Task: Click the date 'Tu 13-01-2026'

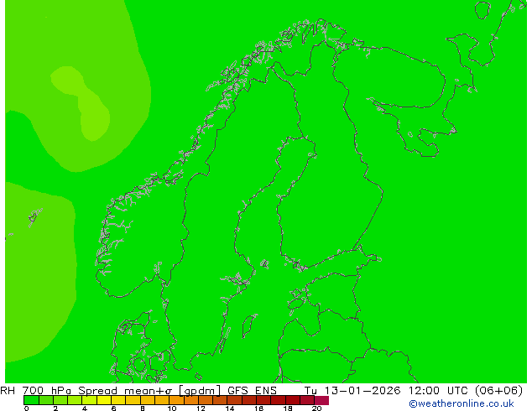Action: (352, 390)
